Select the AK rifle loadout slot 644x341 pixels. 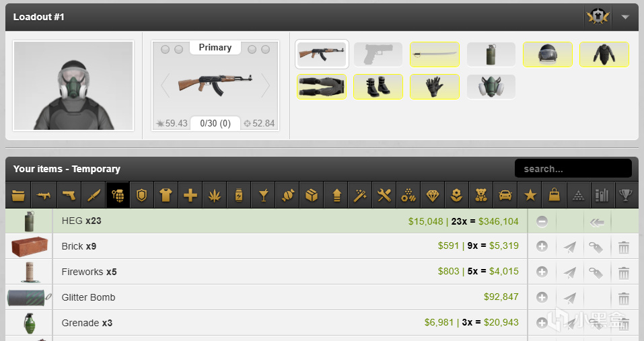(322, 54)
